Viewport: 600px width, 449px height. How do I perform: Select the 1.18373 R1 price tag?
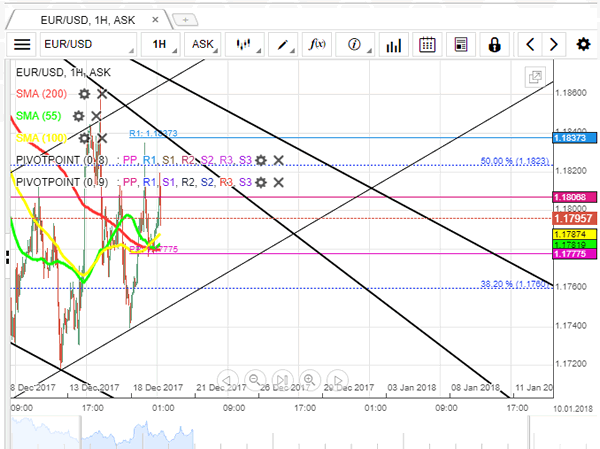(x=574, y=138)
